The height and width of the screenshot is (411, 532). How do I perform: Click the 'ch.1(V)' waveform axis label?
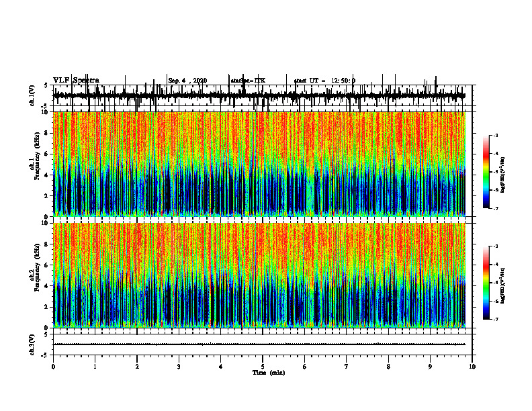pos(32,95)
